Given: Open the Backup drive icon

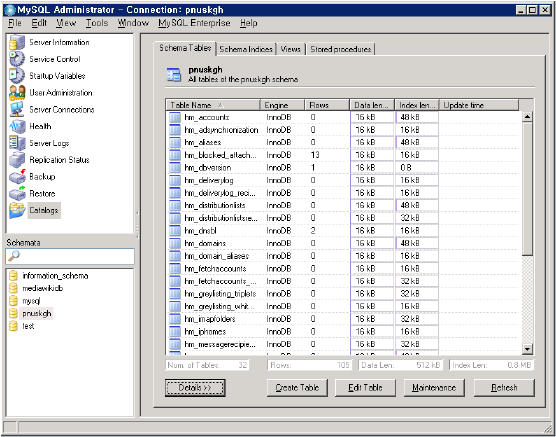Looking at the screenshot, I should pos(17,176).
